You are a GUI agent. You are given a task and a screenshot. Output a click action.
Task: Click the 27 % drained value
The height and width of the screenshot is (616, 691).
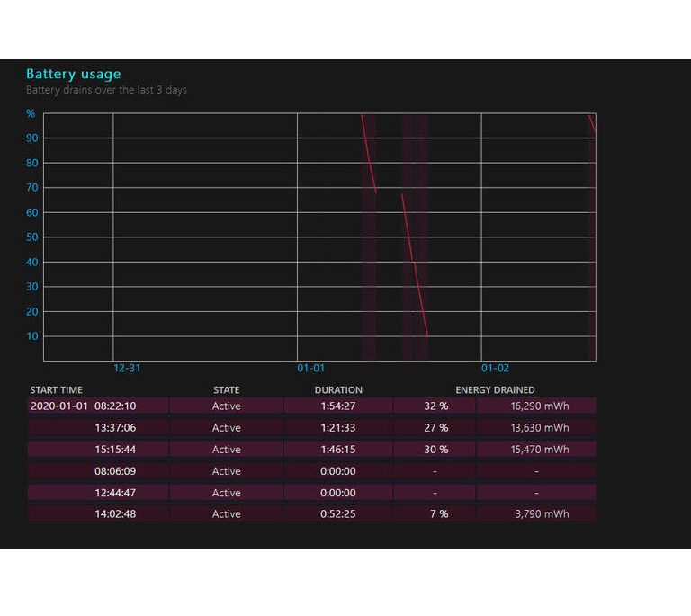click(x=435, y=427)
